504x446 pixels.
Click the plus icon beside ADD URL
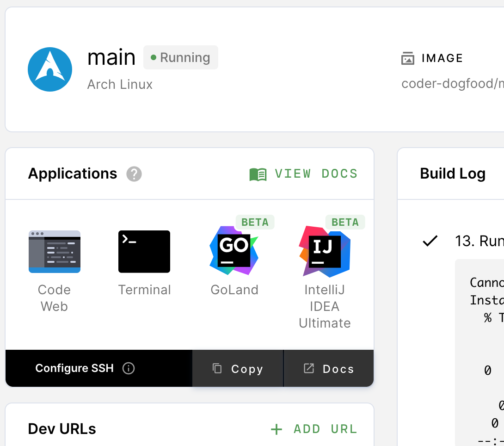click(277, 429)
